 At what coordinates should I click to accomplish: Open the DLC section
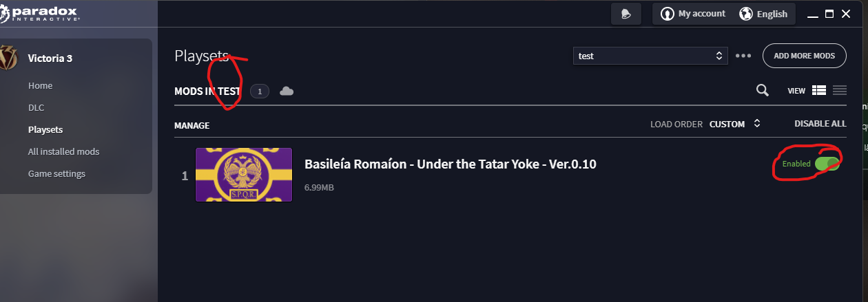(x=36, y=108)
